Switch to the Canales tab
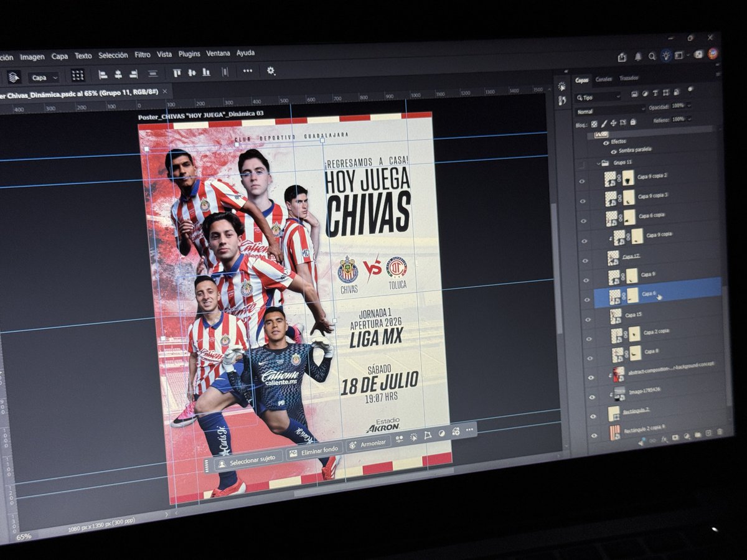 click(x=603, y=79)
